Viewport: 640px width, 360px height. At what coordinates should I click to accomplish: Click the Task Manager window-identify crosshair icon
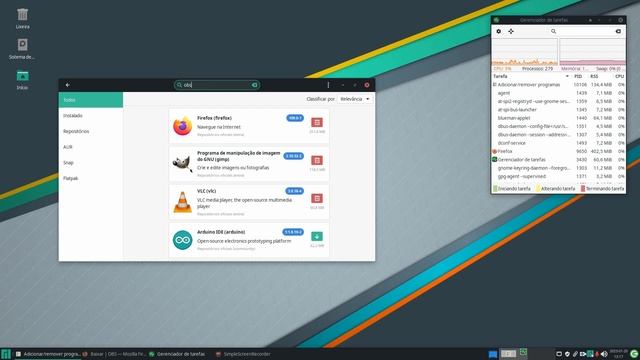511,31
